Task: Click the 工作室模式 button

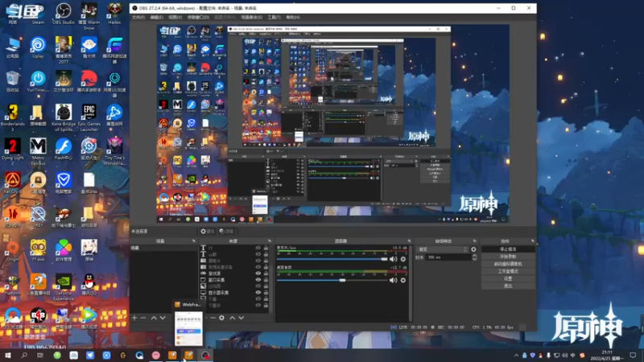Action: 508,271
